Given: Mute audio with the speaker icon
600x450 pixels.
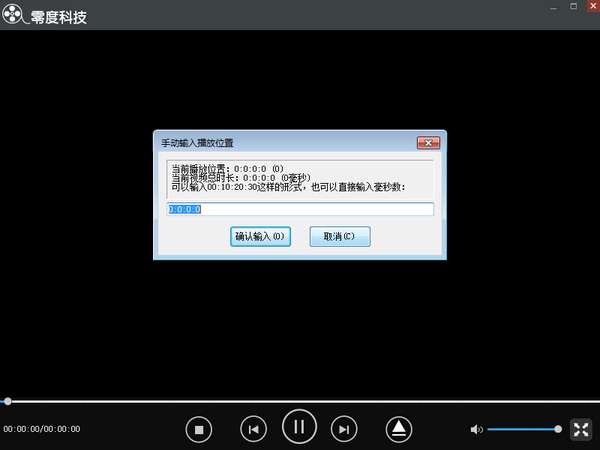Looking at the screenshot, I should [x=476, y=429].
